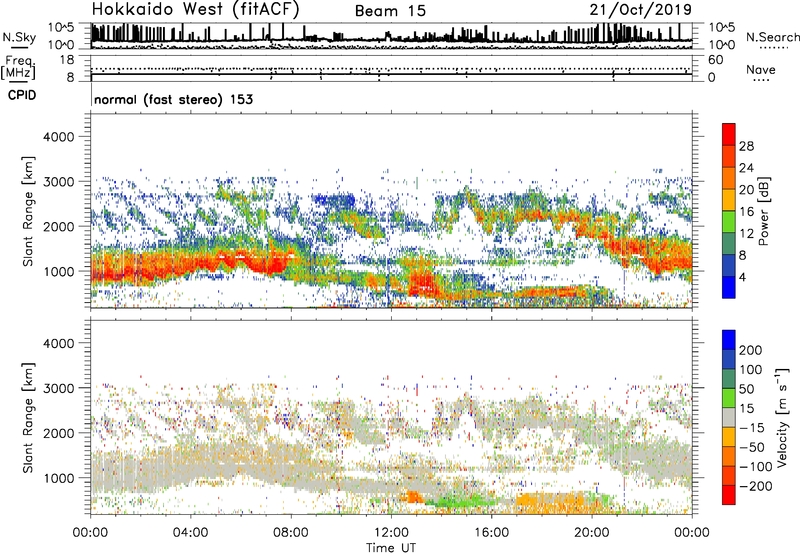
Task: Click the 'Time UT' axis title
Action: 391,548
